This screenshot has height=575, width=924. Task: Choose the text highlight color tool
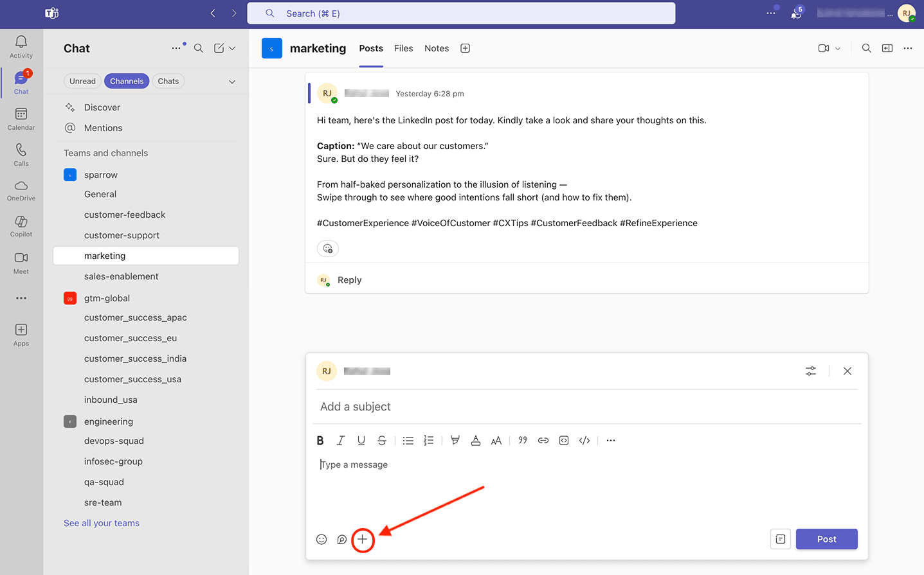coord(455,441)
